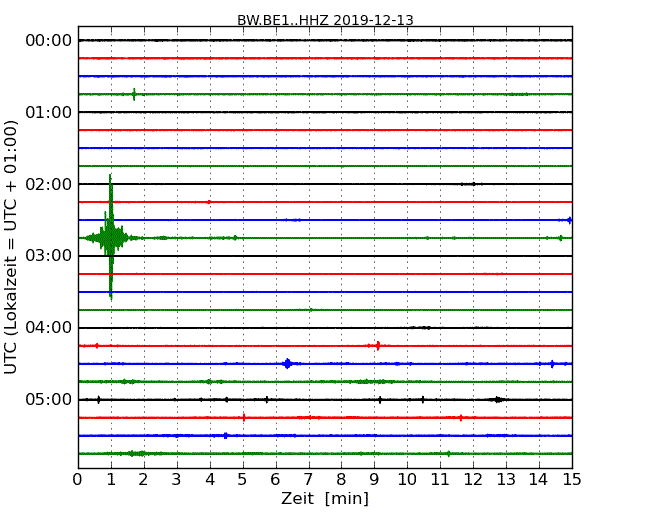Viewport: 650px width, 520px height.
Task: Click the plot title BW.BE1..HHZ 2019-12-13
Action: pos(325,20)
